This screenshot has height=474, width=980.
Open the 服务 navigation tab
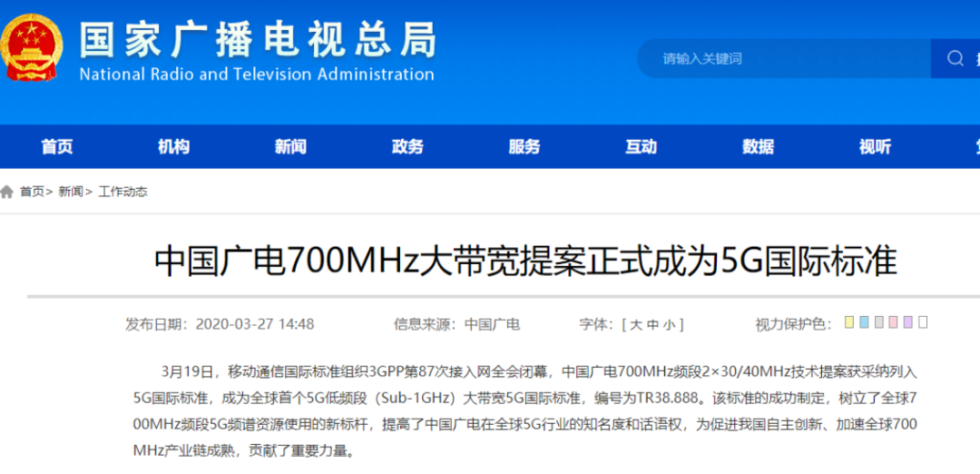(x=524, y=147)
